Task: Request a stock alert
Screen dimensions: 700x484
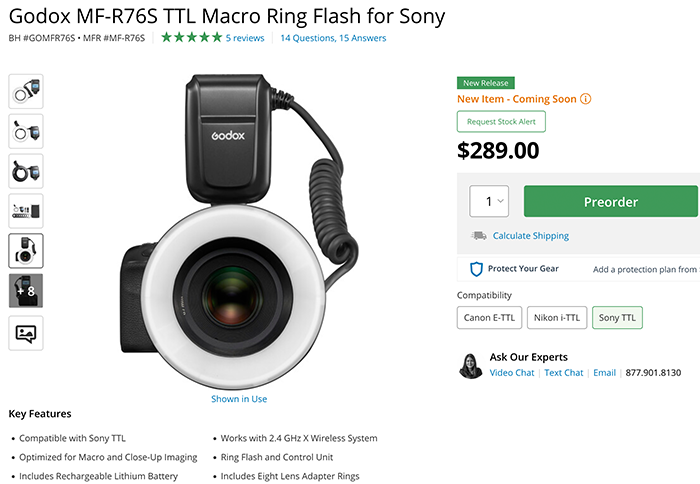Action: click(501, 121)
